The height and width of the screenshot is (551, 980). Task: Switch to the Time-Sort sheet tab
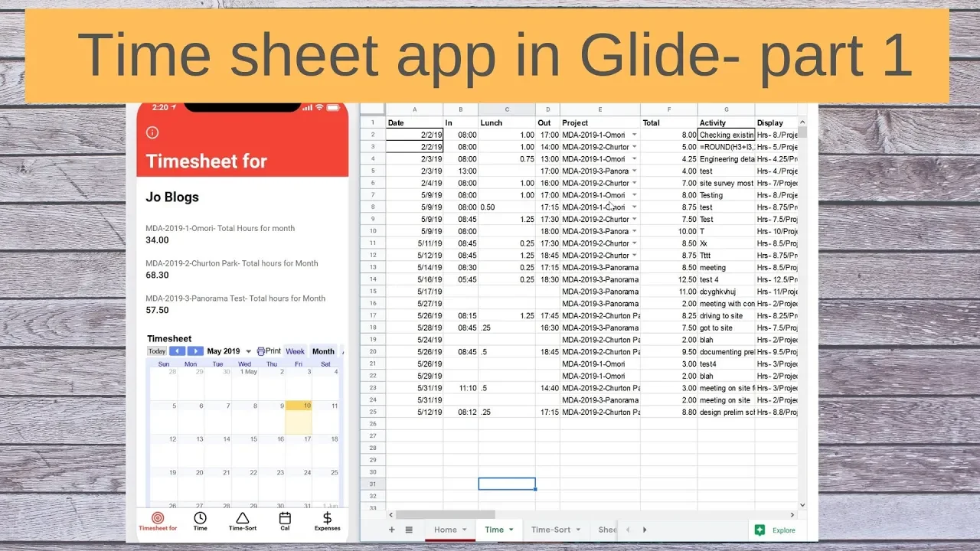click(550, 530)
